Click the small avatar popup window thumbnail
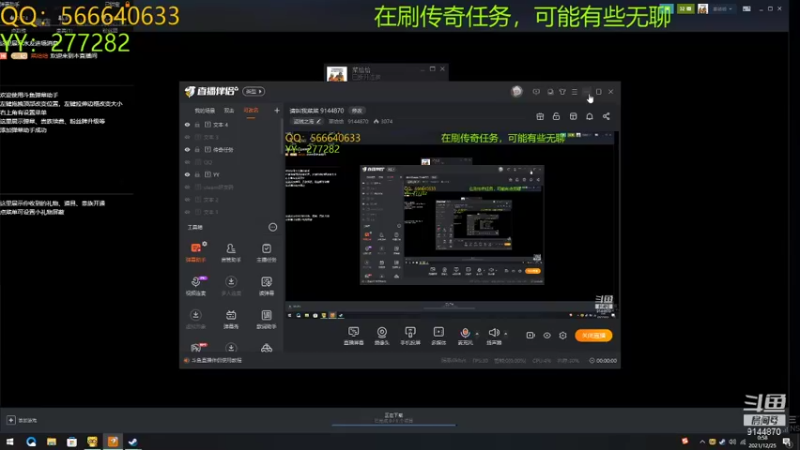800x450 pixels. [337, 73]
